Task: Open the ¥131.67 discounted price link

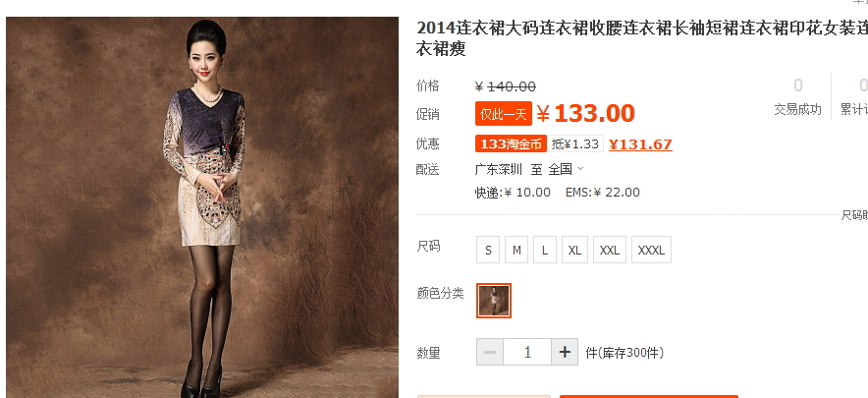Action: (x=640, y=144)
